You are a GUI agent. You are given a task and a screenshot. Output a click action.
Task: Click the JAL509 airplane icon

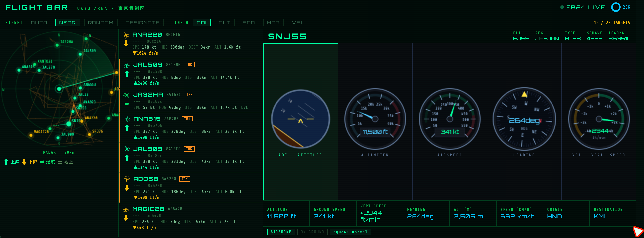(x=127, y=65)
